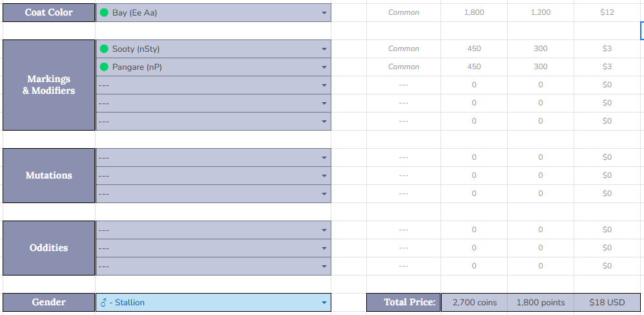Click the green dot next to Pangare (nP)
644x315 pixels.
(x=104, y=67)
